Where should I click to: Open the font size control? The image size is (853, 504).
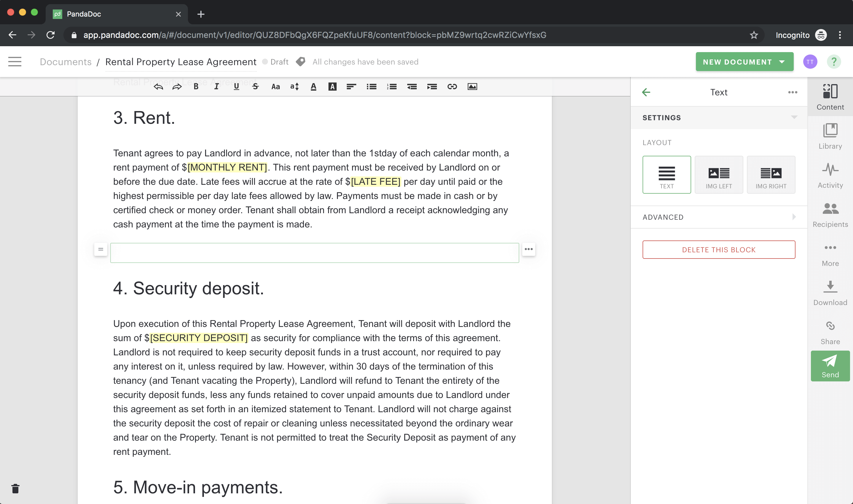click(x=295, y=86)
